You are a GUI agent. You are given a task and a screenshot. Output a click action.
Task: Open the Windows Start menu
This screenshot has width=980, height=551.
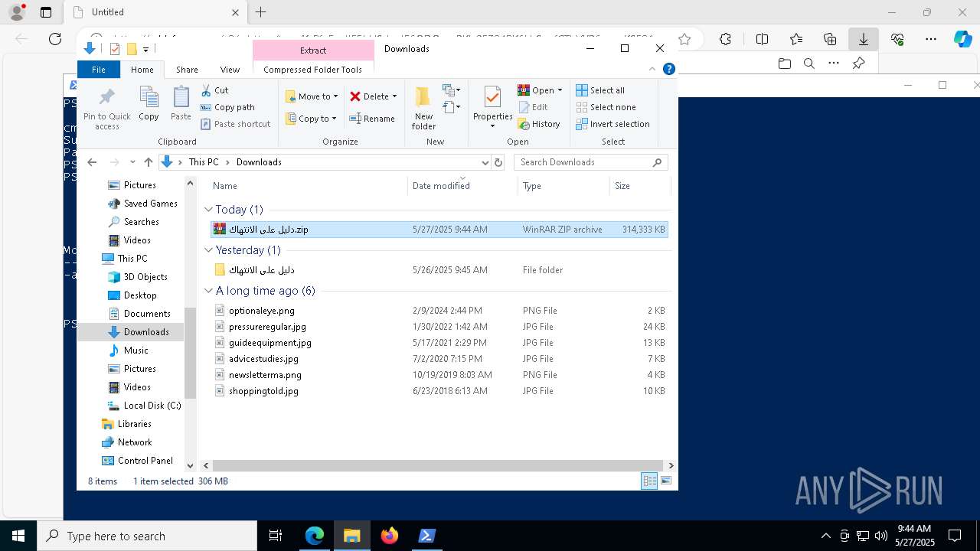click(18, 536)
